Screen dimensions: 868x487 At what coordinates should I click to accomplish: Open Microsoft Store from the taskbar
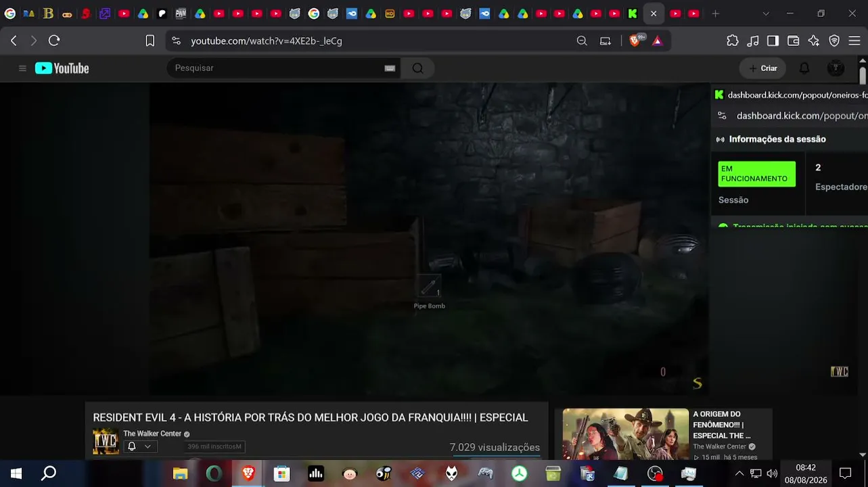tap(282, 473)
